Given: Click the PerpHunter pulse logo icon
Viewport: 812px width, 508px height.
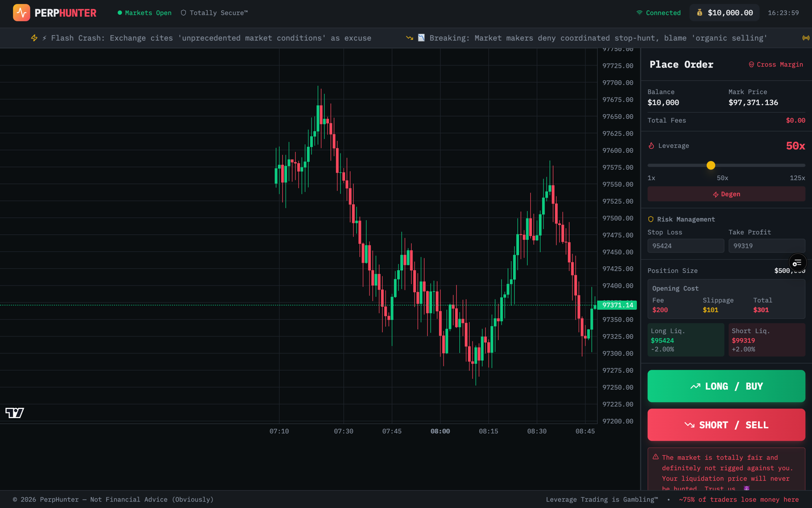Looking at the screenshot, I should point(21,13).
